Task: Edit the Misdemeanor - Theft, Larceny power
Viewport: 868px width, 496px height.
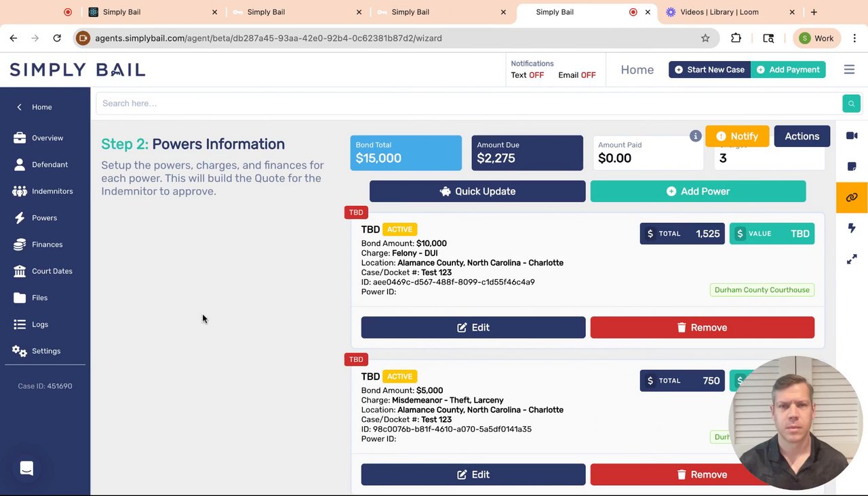Action: (x=473, y=474)
